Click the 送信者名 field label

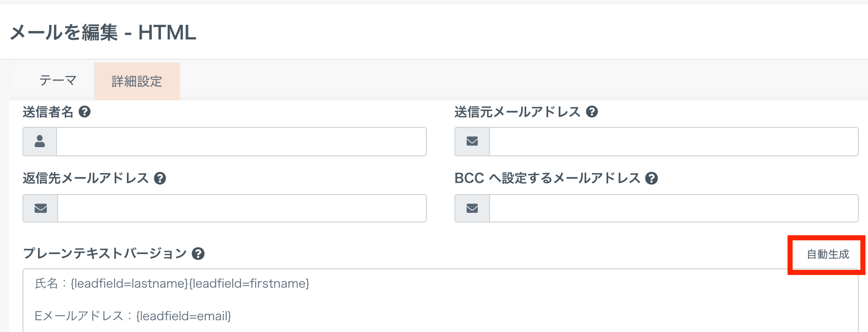click(48, 112)
